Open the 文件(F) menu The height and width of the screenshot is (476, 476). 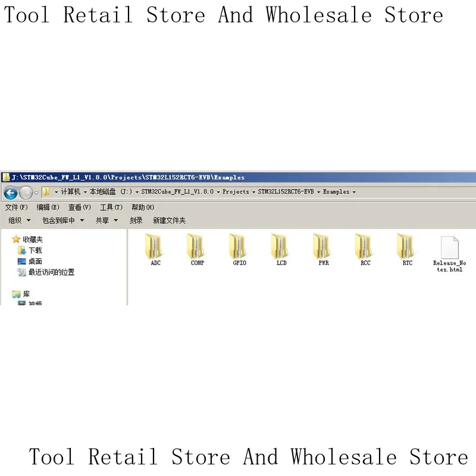click(17, 207)
